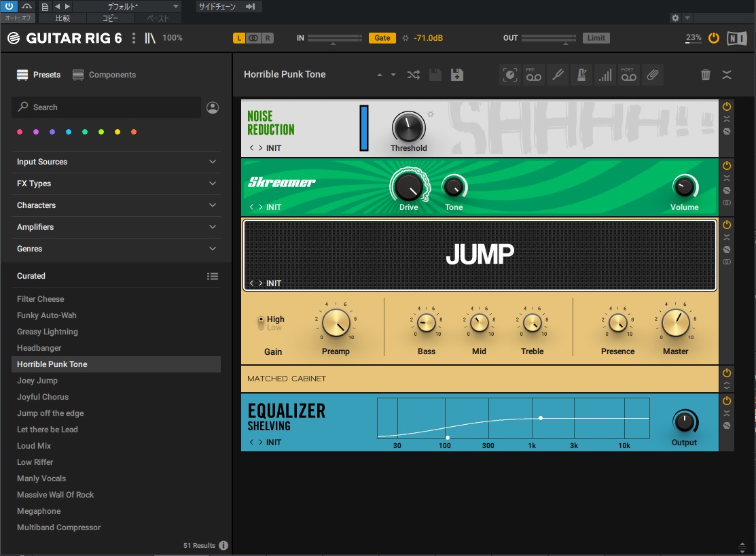756x556 pixels.
Task: Toggle the output Limit button
Action: point(596,38)
